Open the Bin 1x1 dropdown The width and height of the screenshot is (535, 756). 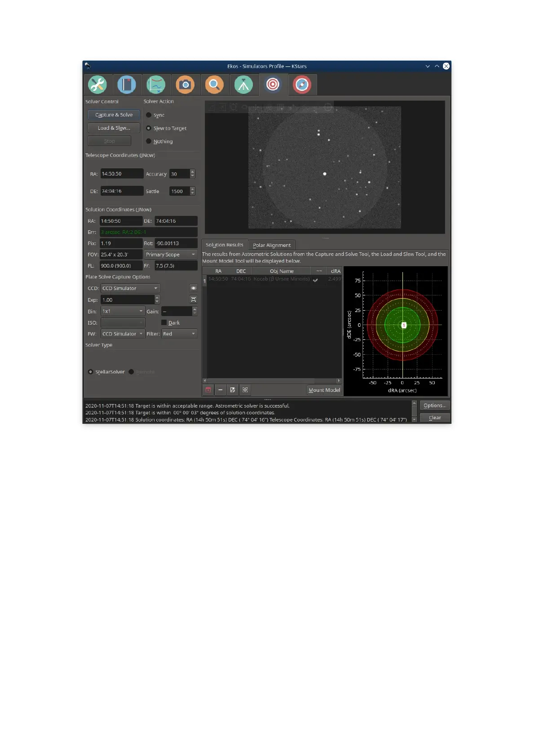pos(123,311)
